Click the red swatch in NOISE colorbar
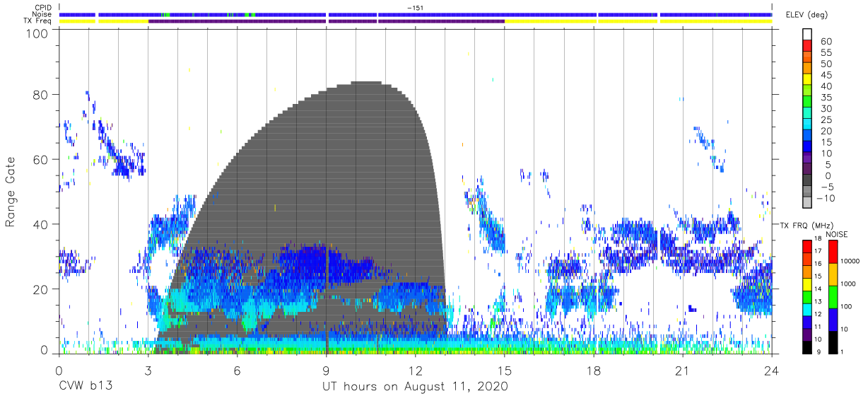This screenshot has height=401, width=868. (834, 252)
